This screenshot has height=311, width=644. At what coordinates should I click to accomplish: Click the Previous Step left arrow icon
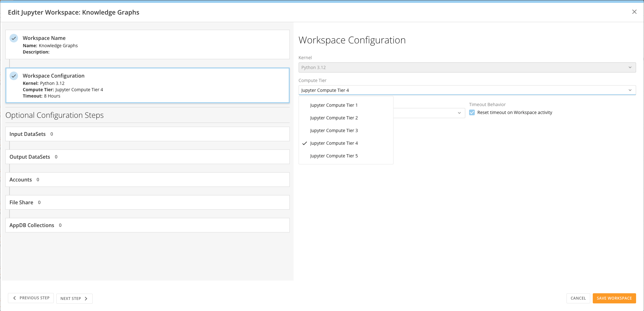pyautogui.click(x=15, y=298)
